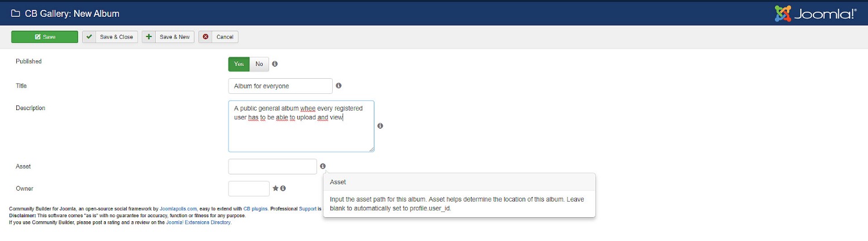Click the Joomla! logo in header
868x241 pixels.
tap(815, 13)
